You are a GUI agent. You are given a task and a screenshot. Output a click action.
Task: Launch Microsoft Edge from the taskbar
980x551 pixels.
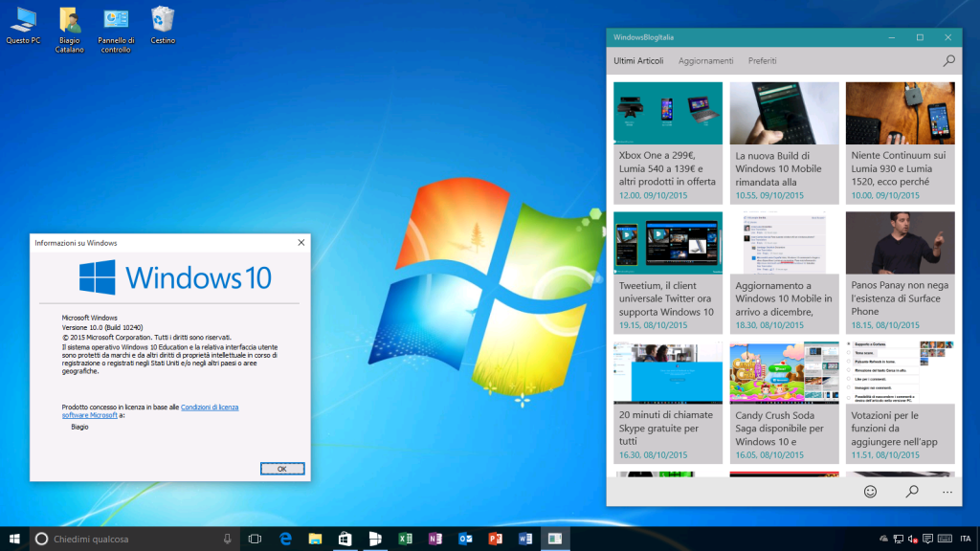(285, 539)
